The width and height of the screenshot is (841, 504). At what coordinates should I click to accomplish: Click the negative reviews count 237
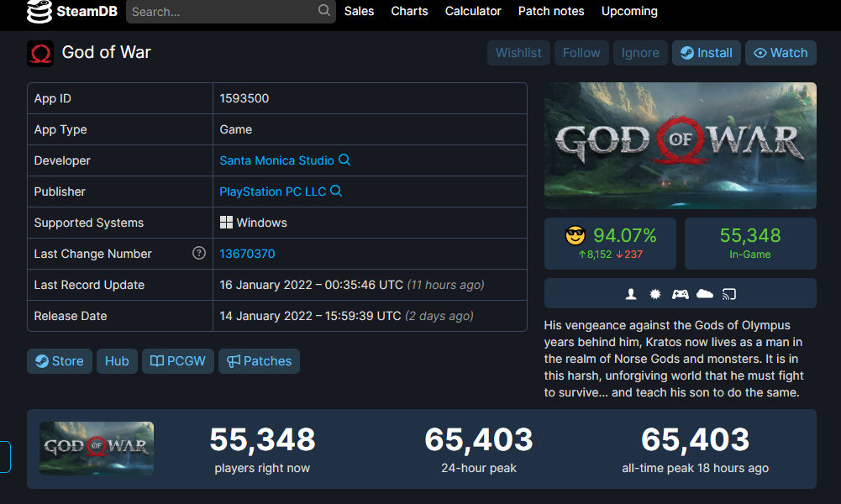pyautogui.click(x=629, y=255)
